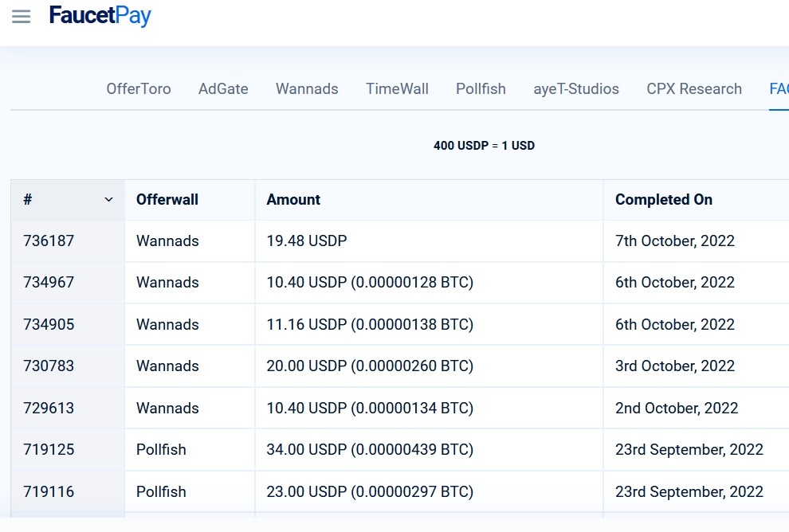Click the 19.48 USDP amount
This screenshot has width=789, height=532.
(307, 241)
